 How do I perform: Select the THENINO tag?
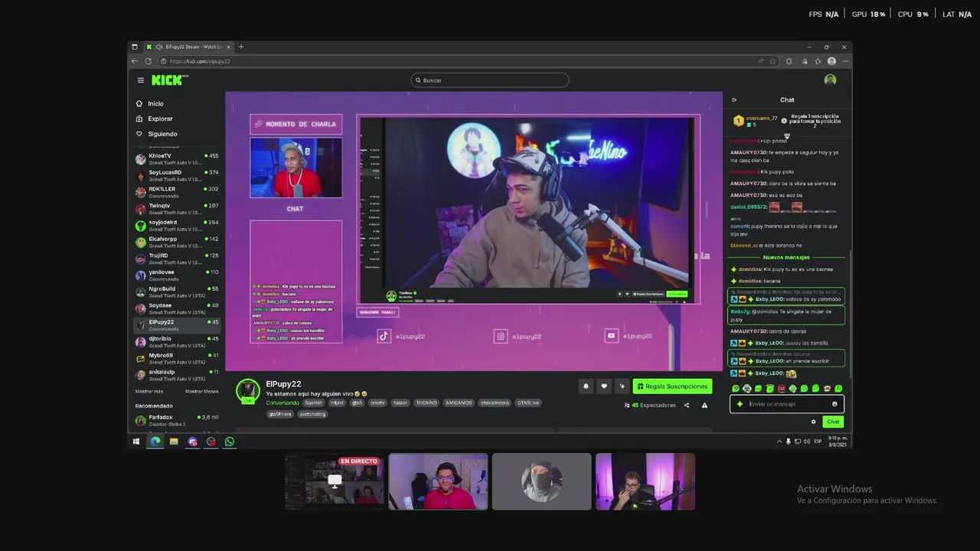(426, 403)
